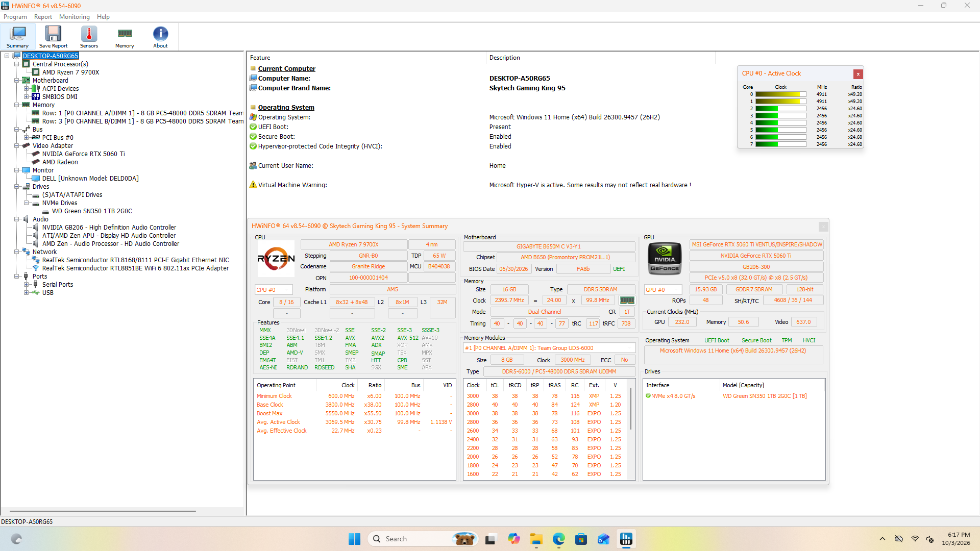This screenshot has height=551, width=980.
Task: Expand the Serial Ports node
Action: (x=27, y=285)
